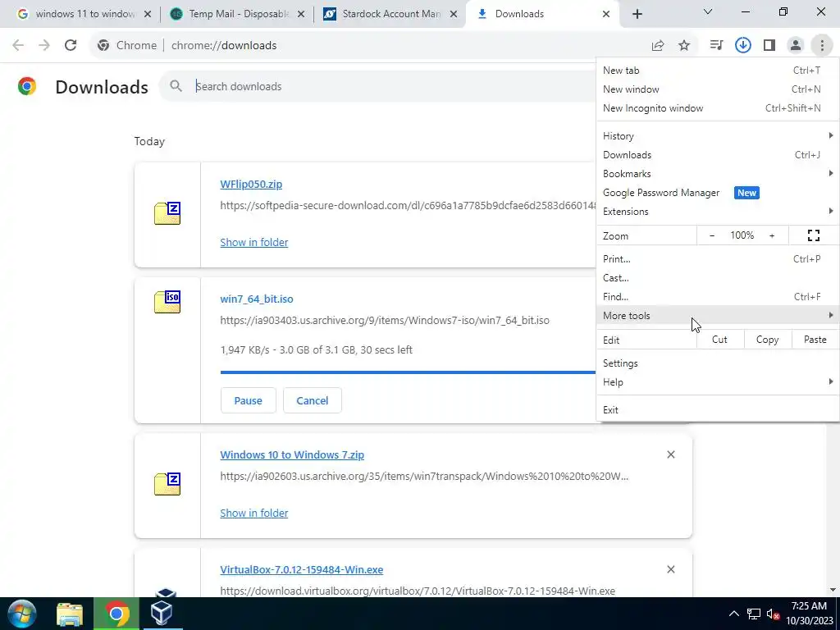Screen dimensions: 840x630
Task: Expand the Extensions submenu
Action: [x=718, y=211]
